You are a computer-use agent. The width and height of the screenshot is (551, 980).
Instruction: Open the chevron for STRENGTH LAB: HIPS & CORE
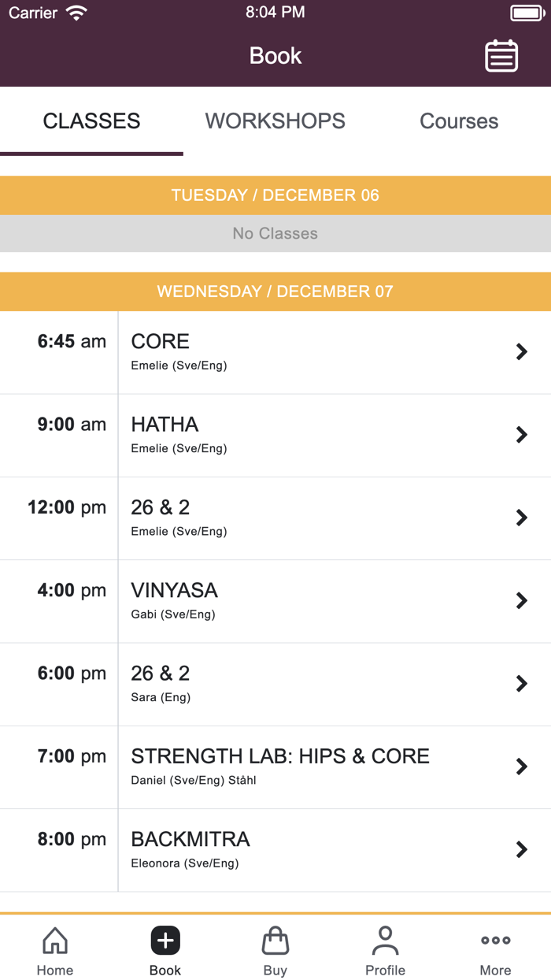[x=521, y=767]
